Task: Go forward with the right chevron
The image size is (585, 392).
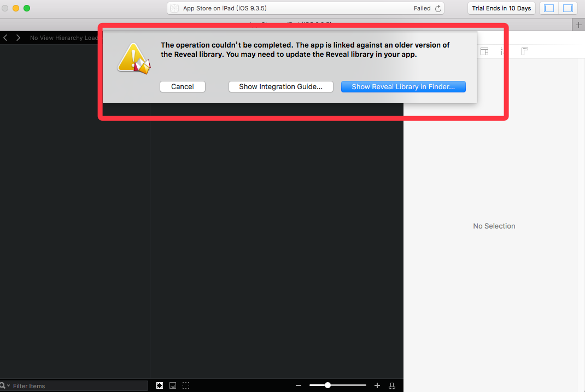Action: click(x=18, y=38)
